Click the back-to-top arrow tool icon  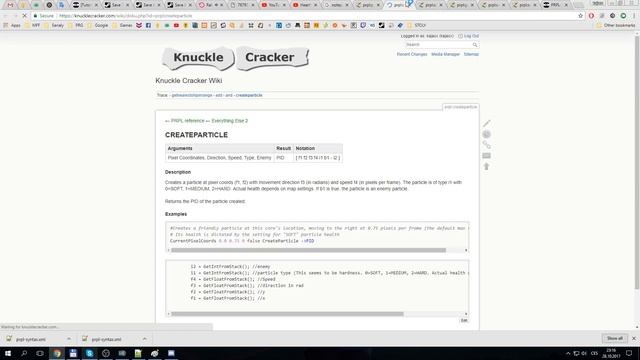[487, 167]
